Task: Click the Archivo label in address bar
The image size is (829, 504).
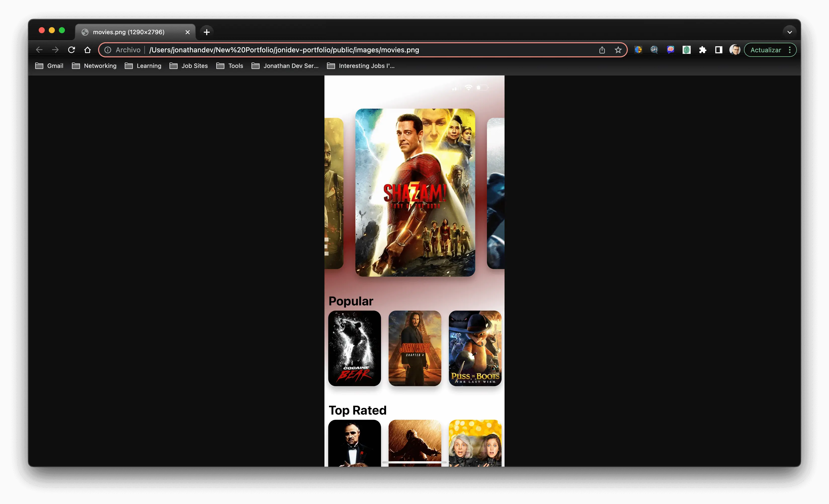Action: pos(128,50)
